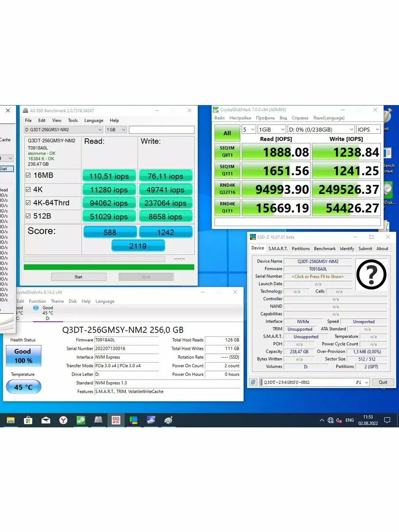Click the Firmware field T0918A0L in CrystalDiskInfo
Image resolution: width=399 pixels, height=532 pixels.
tap(126, 340)
